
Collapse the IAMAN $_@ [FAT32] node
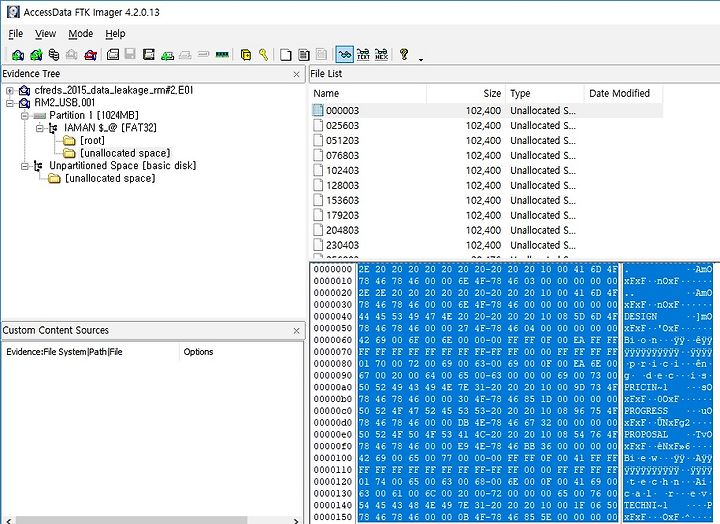[x=39, y=128]
